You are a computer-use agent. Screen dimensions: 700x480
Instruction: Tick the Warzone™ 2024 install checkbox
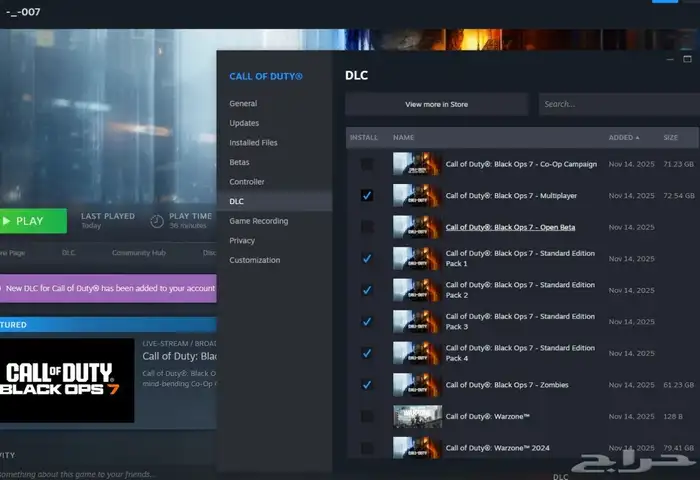[367, 448]
